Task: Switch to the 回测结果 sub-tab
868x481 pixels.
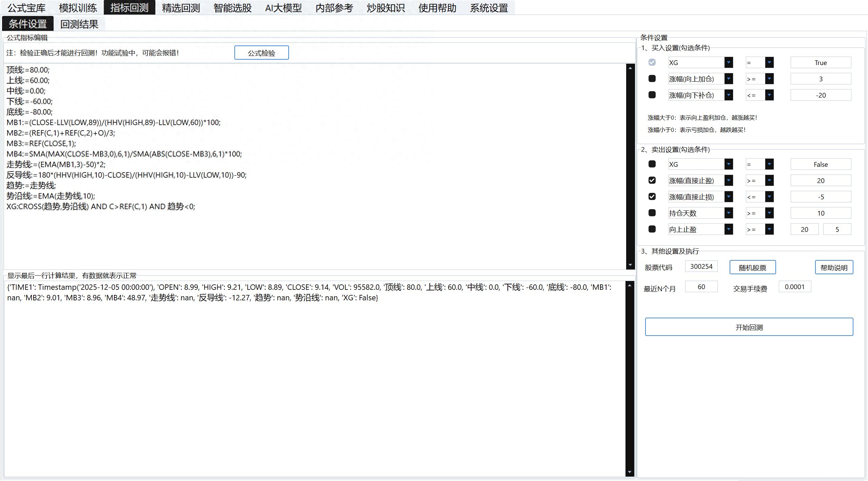Action: click(x=79, y=24)
